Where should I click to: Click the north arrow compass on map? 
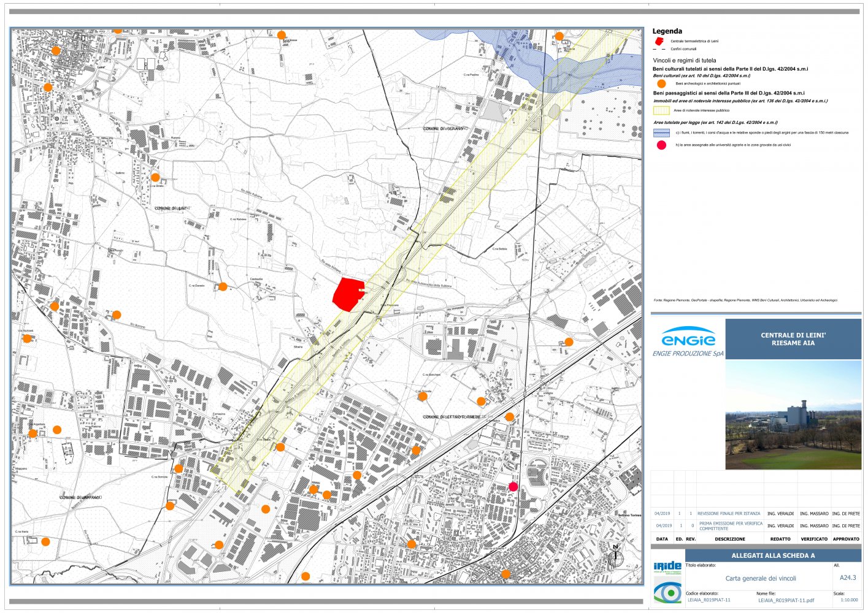[x=615, y=556]
